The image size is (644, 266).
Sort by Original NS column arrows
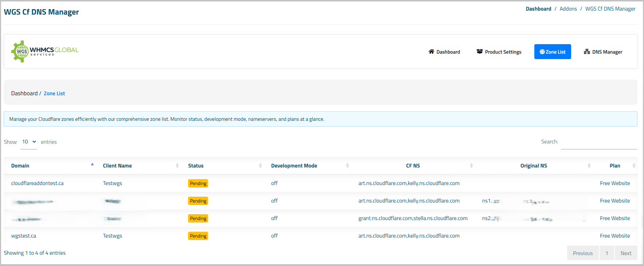[589, 166]
